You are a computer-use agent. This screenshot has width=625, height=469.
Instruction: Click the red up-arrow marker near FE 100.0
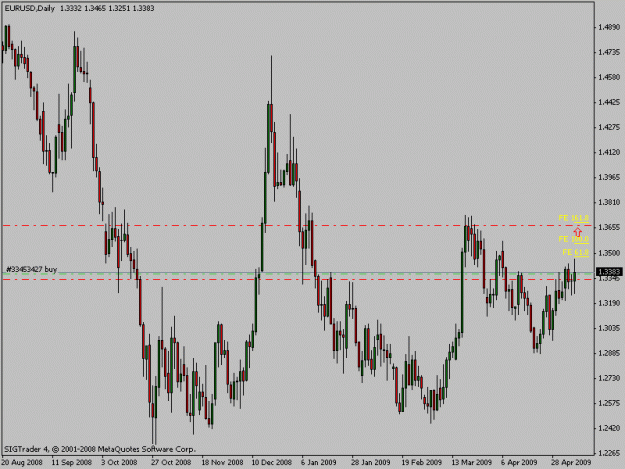(578, 231)
